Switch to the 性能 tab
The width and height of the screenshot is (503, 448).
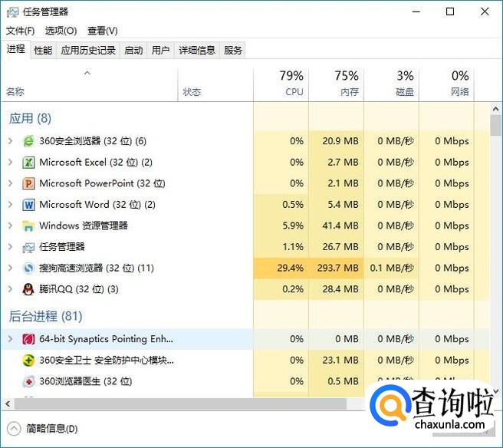coord(43,50)
